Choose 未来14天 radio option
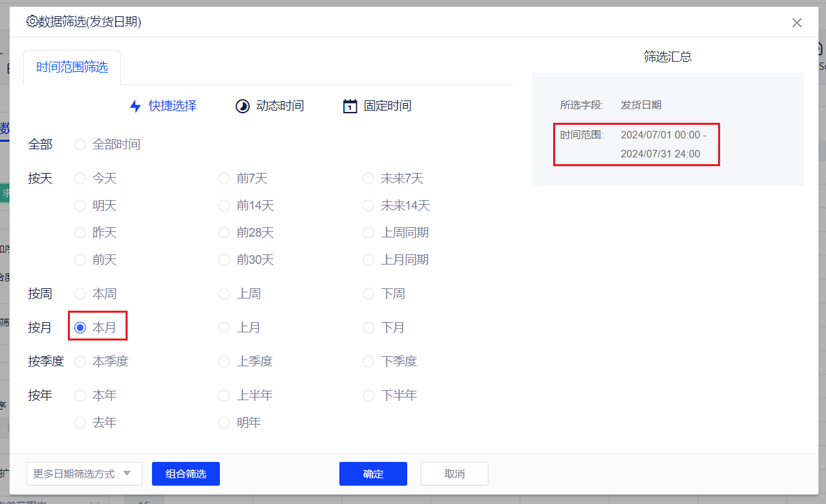 (369, 206)
